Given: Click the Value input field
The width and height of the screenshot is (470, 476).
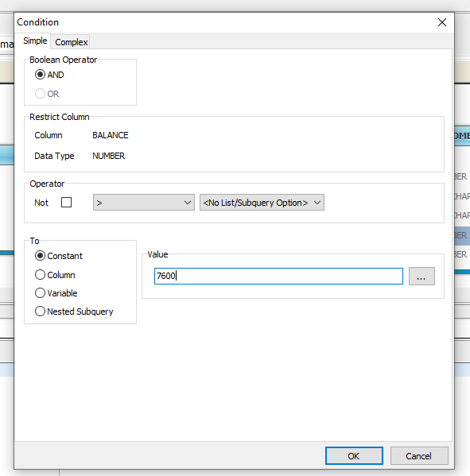Looking at the screenshot, I should pyautogui.click(x=278, y=276).
